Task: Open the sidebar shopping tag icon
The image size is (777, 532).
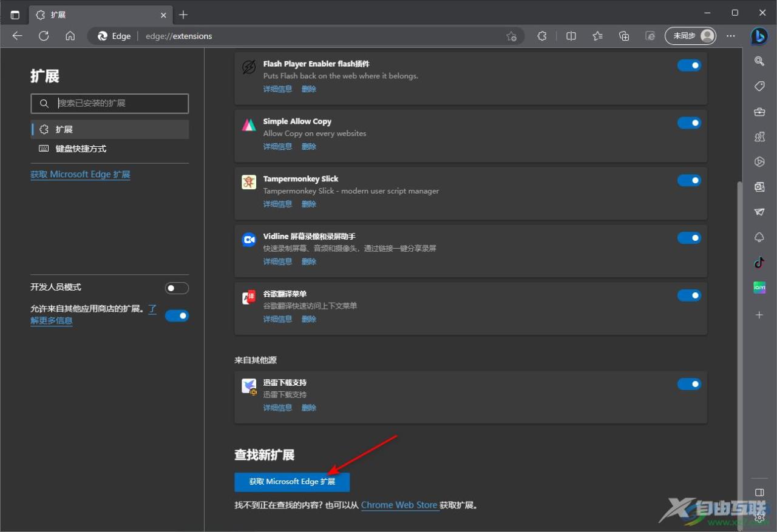Action: pos(759,87)
